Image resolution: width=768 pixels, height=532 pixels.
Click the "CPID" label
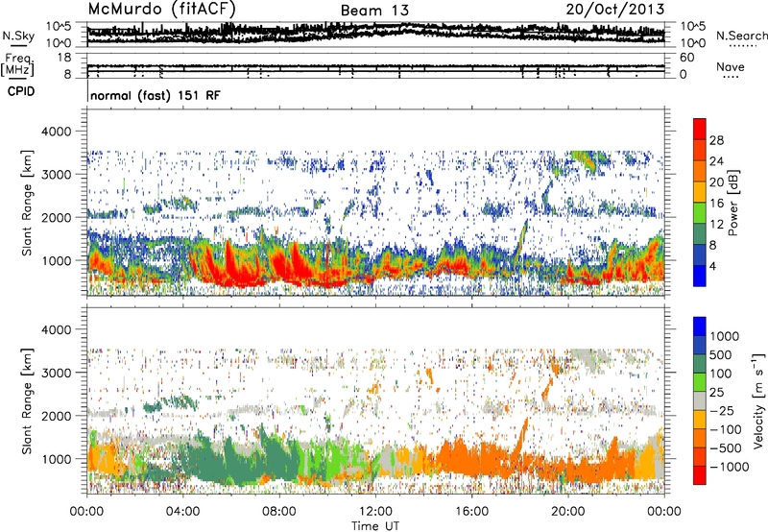(21, 91)
